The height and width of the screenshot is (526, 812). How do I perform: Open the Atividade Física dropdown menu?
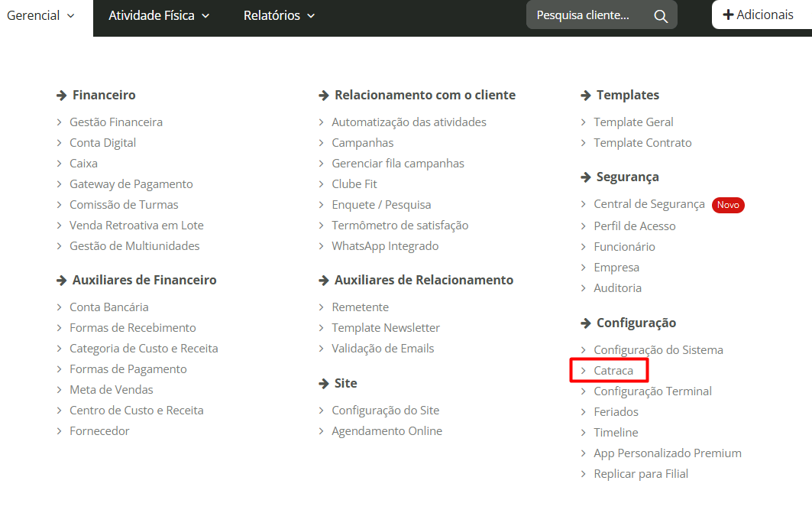click(x=159, y=15)
